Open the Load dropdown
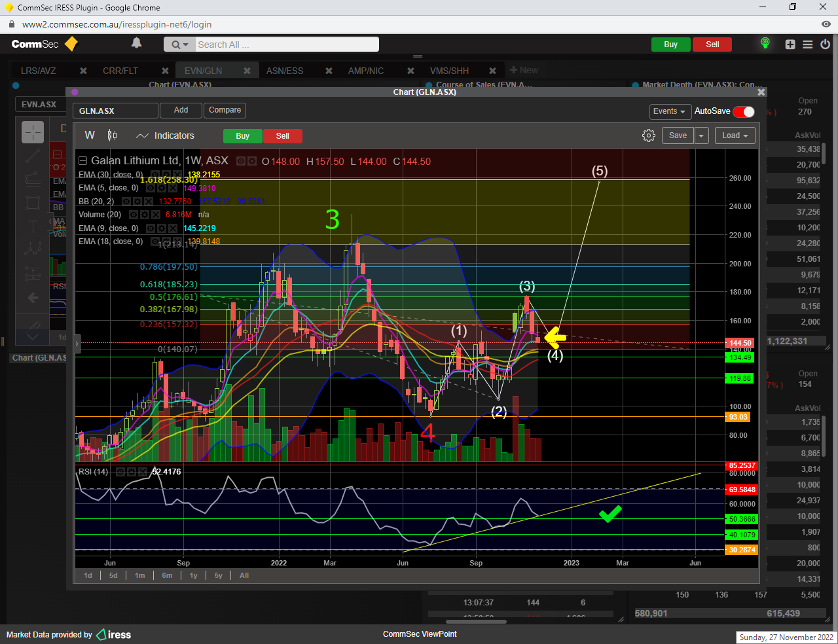838x644 pixels. (735, 135)
